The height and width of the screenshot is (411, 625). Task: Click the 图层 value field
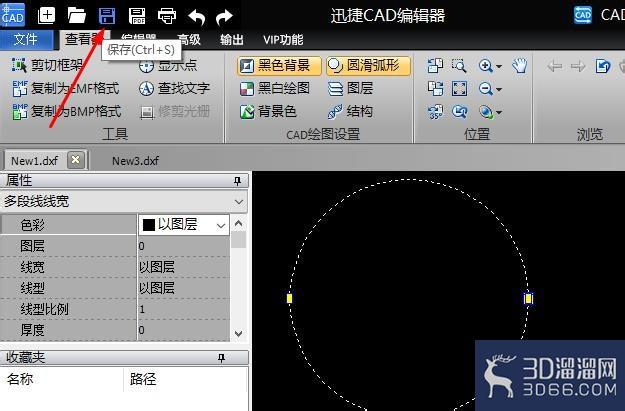point(184,246)
